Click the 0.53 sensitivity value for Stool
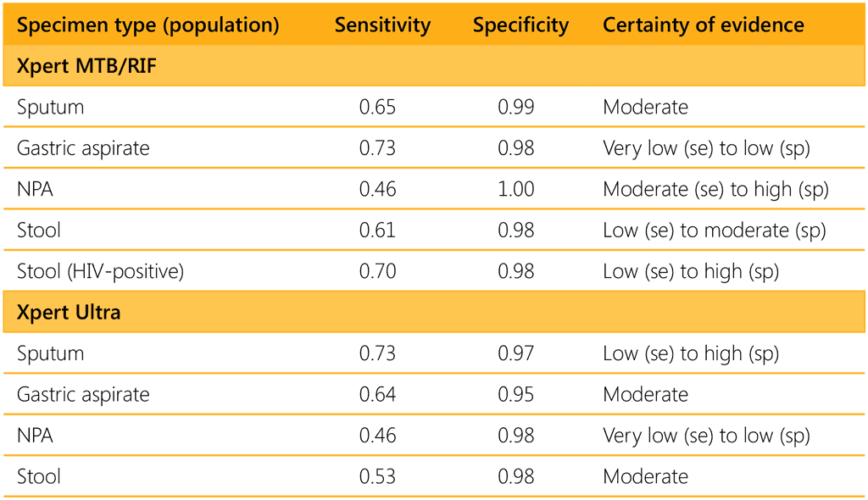868x500 pixels. 377,476
